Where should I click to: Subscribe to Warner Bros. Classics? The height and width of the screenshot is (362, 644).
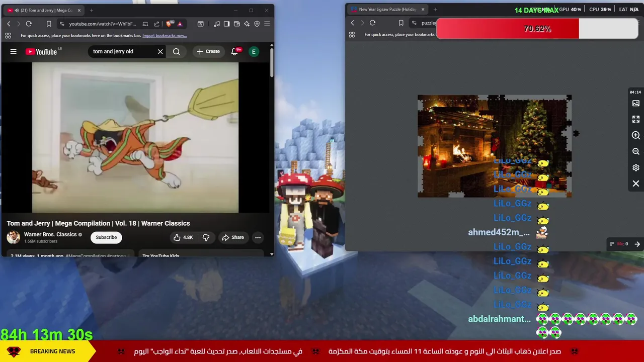tap(106, 237)
